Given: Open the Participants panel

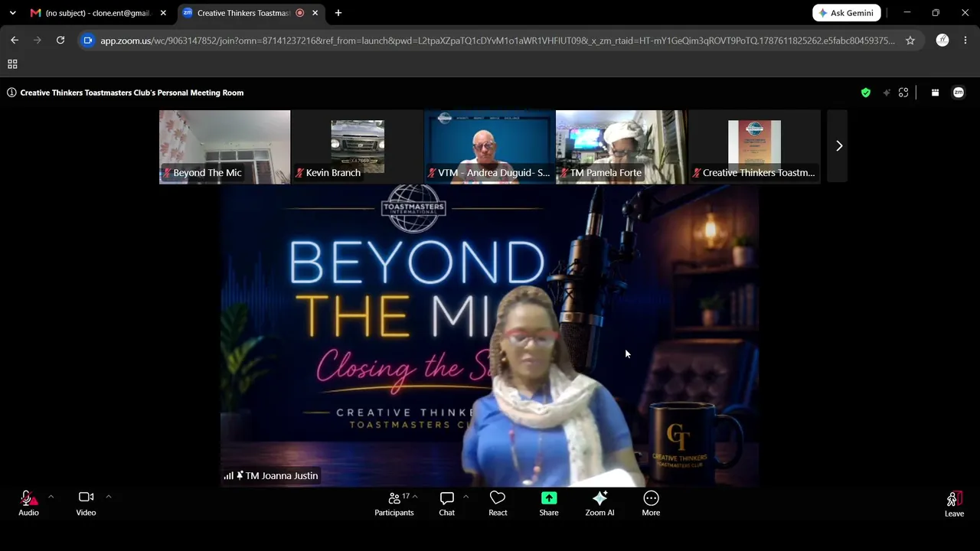Looking at the screenshot, I should pos(394,504).
